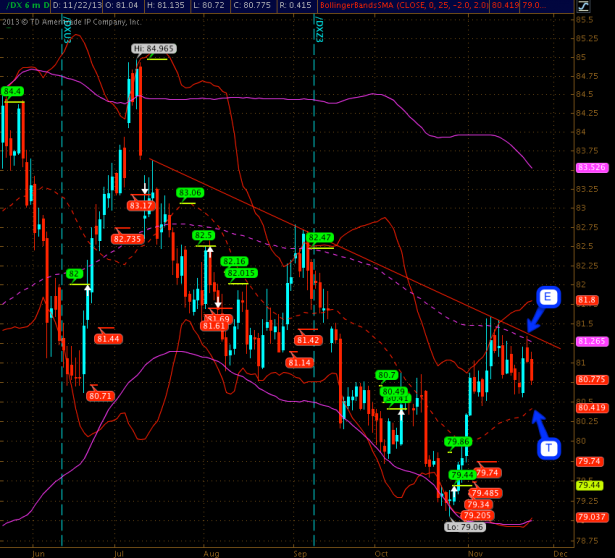Click the 80.775 last price axis tag
Viewport: 615px width, 558px height.
pos(592,380)
